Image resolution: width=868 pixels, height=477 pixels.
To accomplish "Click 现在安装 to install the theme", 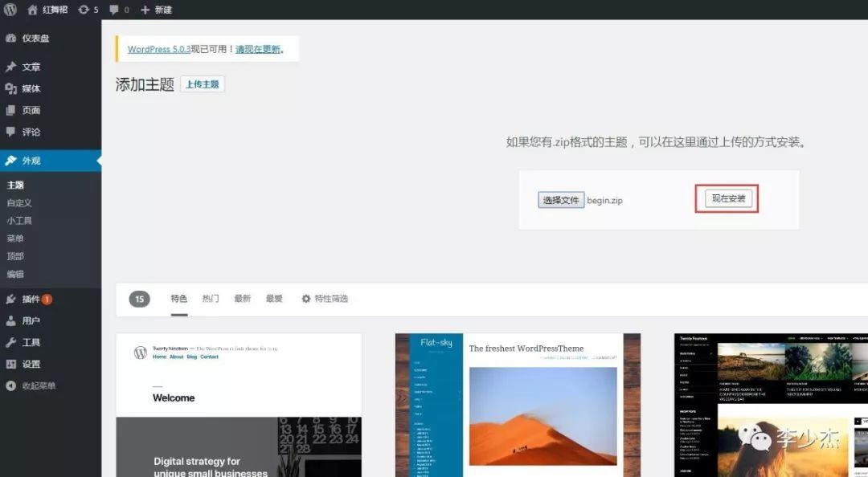I will (728, 198).
